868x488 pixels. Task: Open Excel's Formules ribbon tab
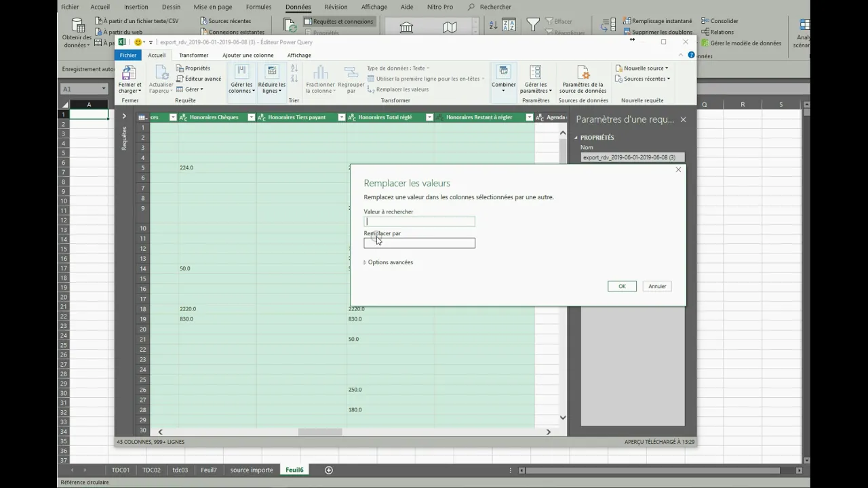pos(258,7)
